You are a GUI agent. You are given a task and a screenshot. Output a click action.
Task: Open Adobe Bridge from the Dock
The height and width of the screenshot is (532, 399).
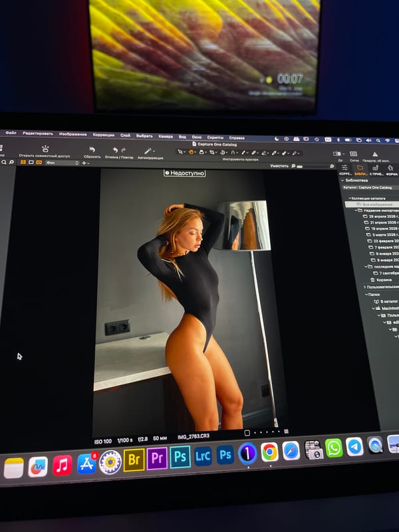click(x=134, y=460)
